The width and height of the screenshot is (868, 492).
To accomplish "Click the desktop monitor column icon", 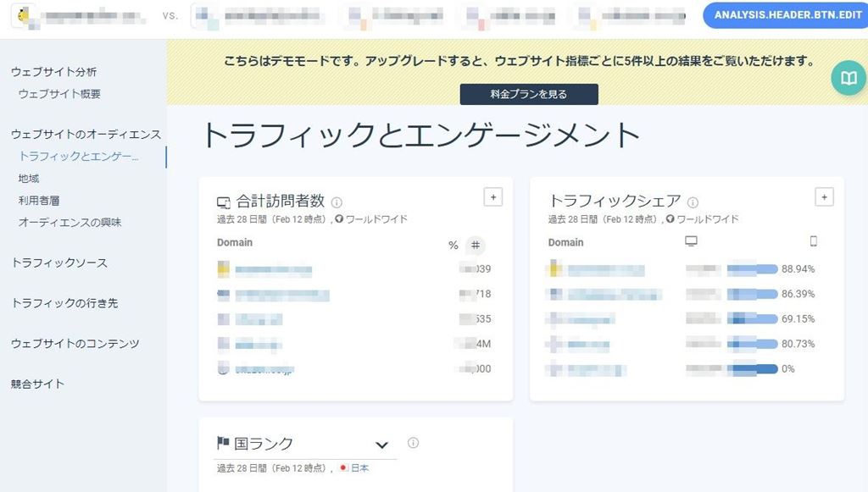I will pos(691,242).
